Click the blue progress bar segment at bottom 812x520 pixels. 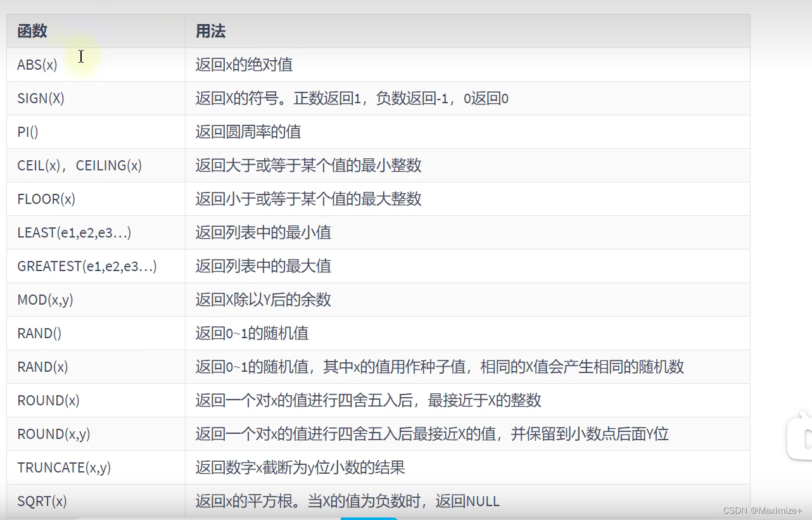[x=369, y=518]
